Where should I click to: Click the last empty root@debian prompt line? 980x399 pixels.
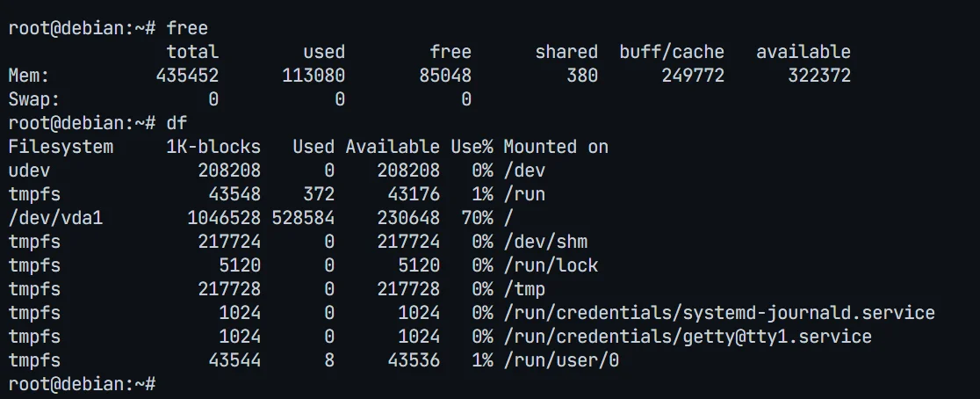click(82, 384)
